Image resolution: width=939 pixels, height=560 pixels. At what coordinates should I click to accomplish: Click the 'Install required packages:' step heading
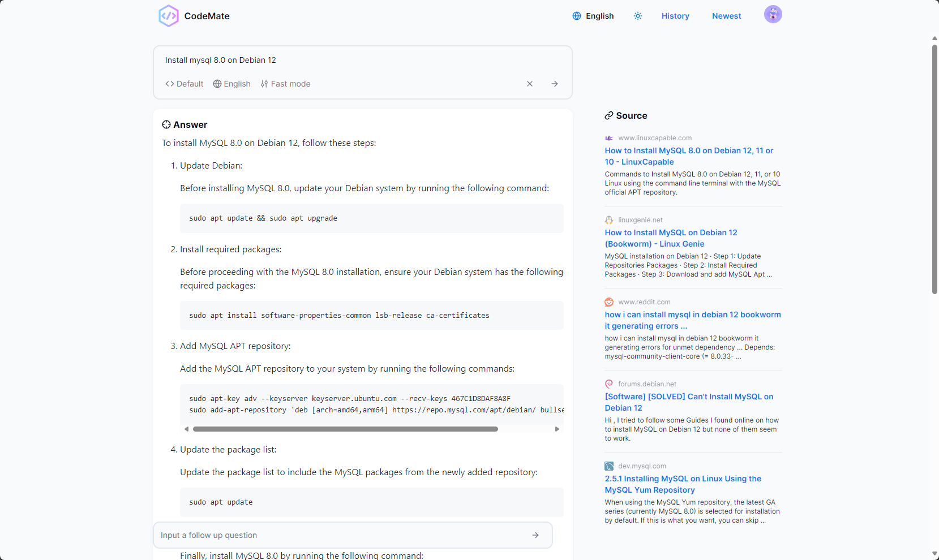pyautogui.click(x=230, y=249)
